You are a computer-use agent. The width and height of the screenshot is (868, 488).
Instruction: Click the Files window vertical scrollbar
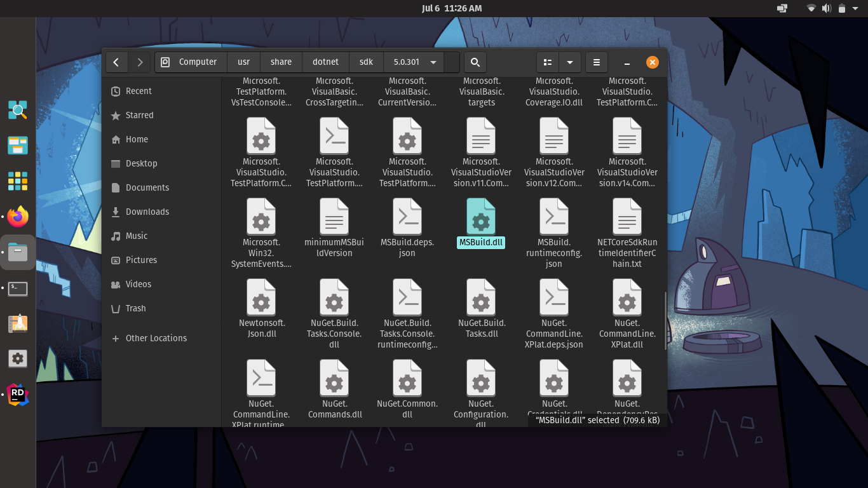[665, 320]
